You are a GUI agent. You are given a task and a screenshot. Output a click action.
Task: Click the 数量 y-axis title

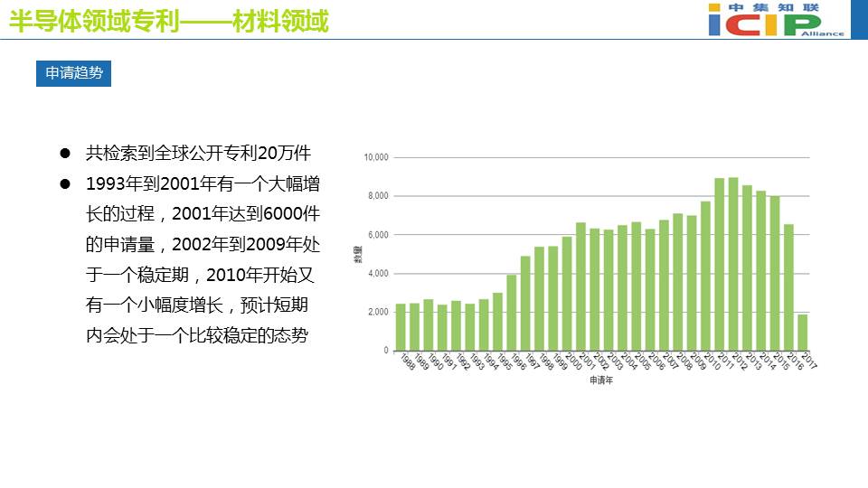[358, 254]
